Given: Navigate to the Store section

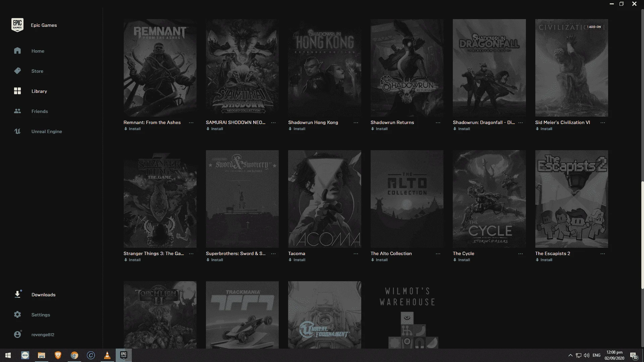Looking at the screenshot, I should [37, 71].
